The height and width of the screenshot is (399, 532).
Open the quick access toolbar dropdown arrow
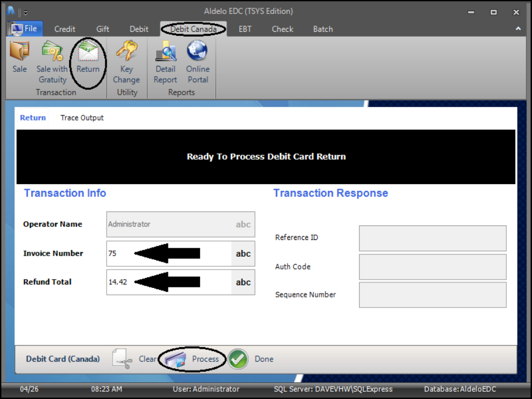point(26,13)
